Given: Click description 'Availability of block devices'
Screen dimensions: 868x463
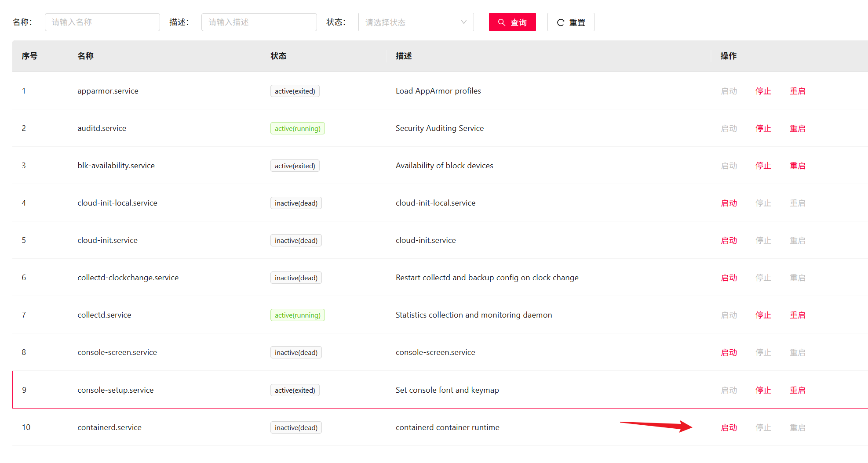Looking at the screenshot, I should pyautogui.click(x=445, y=166).
